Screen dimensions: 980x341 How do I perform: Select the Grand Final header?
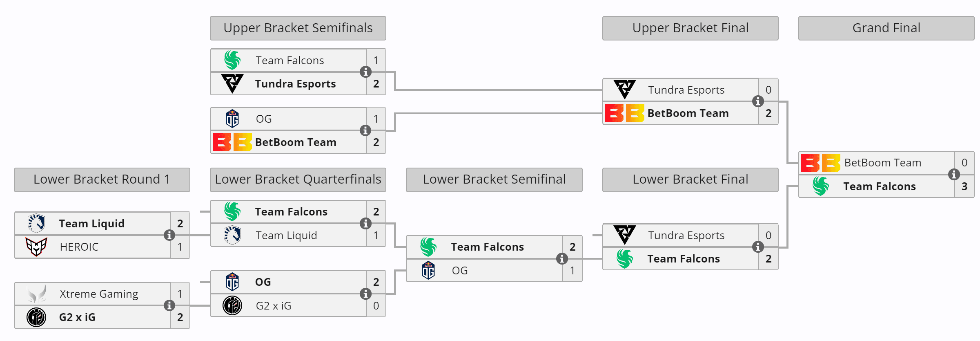[x=886, y=28]
